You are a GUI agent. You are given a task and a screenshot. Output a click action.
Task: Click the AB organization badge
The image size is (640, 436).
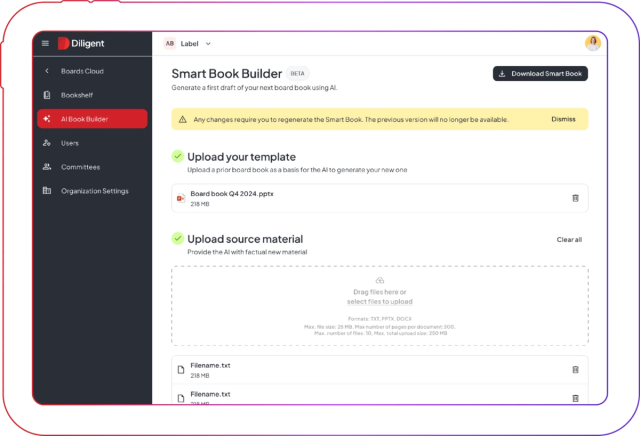pos(170,43)
